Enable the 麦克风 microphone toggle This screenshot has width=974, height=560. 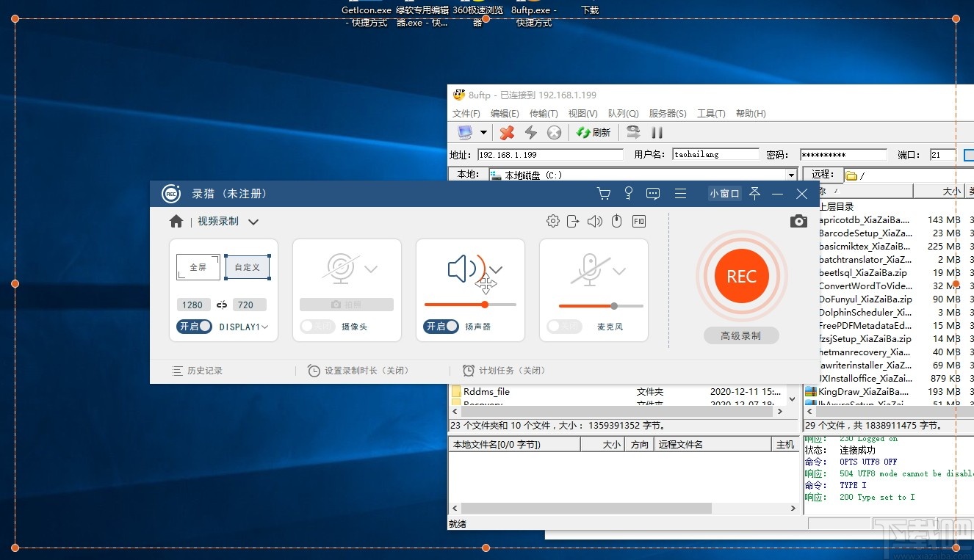tap(563, 327)
